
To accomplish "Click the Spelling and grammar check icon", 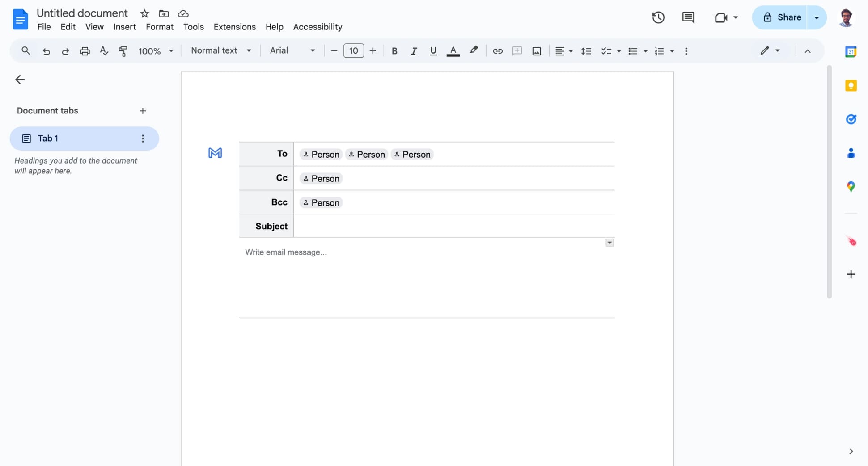I will [x=104, y=51].
